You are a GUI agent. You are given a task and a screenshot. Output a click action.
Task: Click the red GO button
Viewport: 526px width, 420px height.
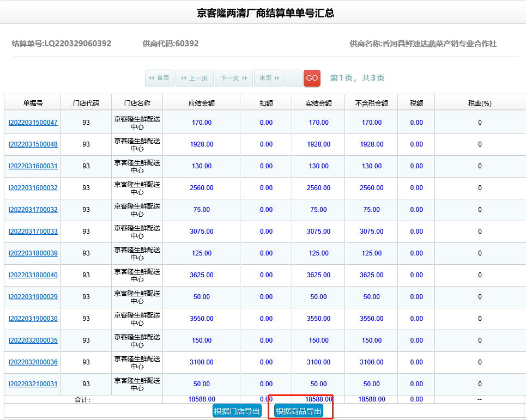(312, 78)
